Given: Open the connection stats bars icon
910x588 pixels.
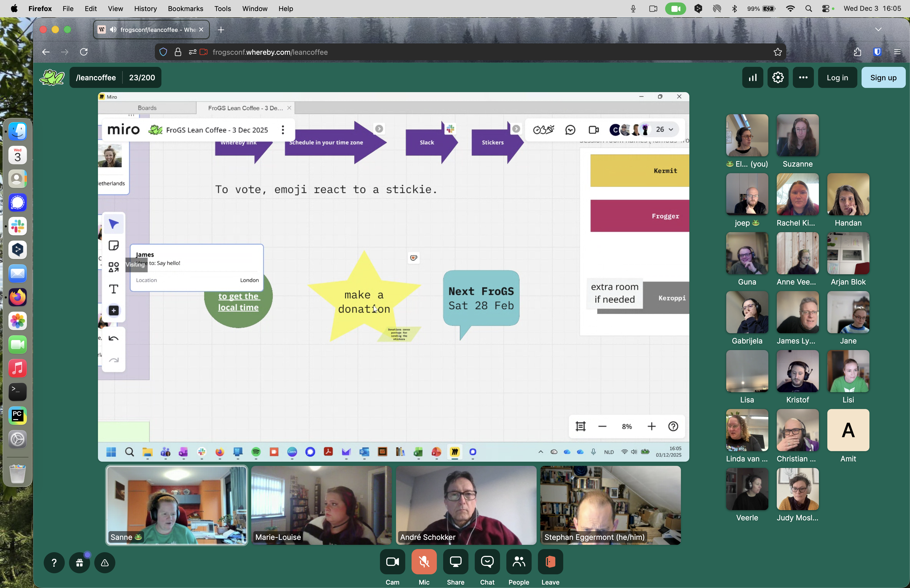Looking at the screenshot, I should (752, 77).
